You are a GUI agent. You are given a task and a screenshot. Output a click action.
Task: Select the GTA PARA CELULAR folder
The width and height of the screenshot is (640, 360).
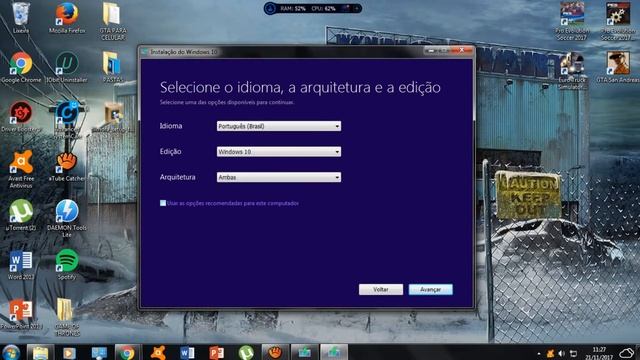click(x=113, y=20)
